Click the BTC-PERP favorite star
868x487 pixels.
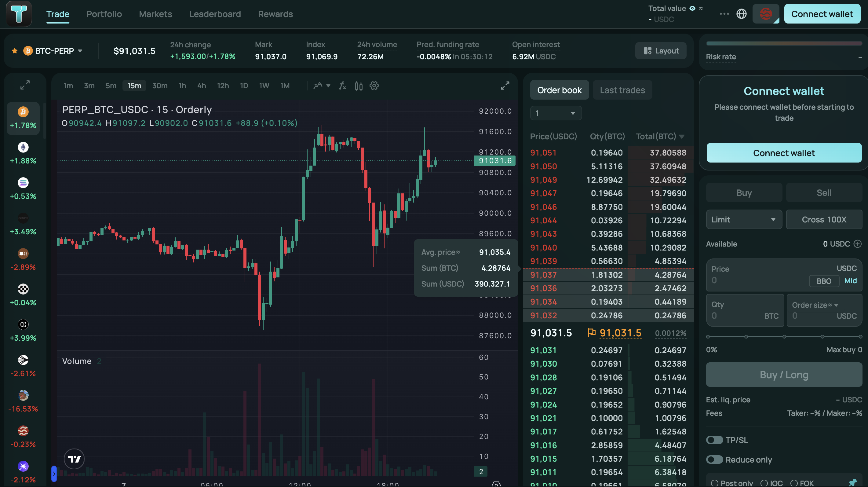coord(14,51)
